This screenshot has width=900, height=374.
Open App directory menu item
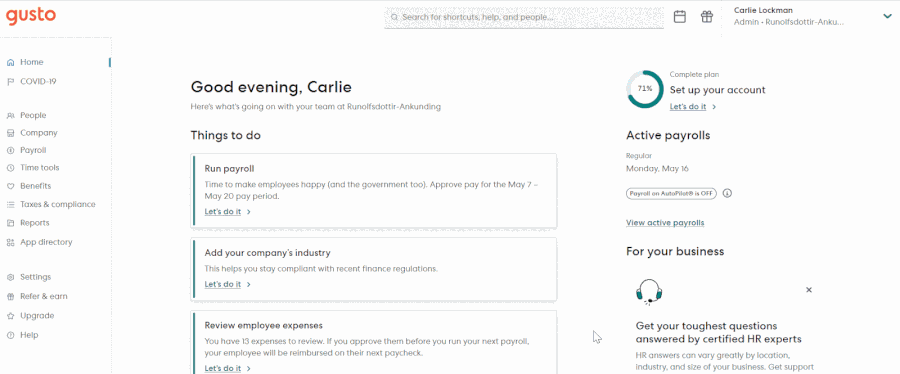point(46,242)
